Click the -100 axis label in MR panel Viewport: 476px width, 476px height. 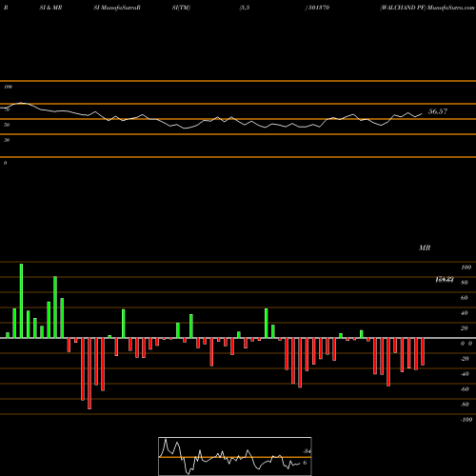(x=466, y=420)
